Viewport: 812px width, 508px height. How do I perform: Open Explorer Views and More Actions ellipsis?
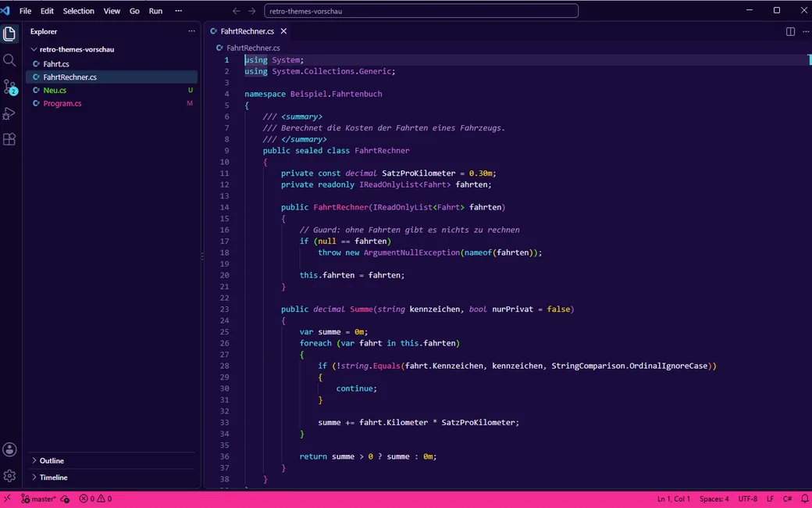point(191,31)
